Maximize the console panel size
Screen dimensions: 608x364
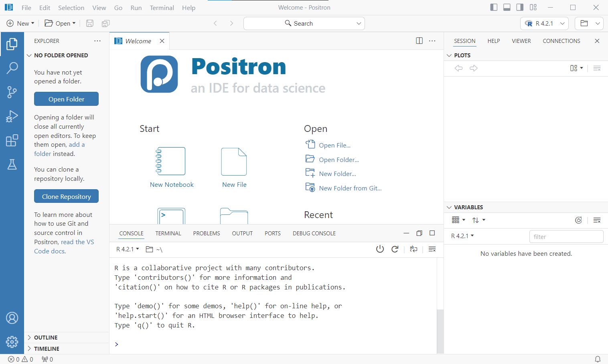click(x=432, y=233)
